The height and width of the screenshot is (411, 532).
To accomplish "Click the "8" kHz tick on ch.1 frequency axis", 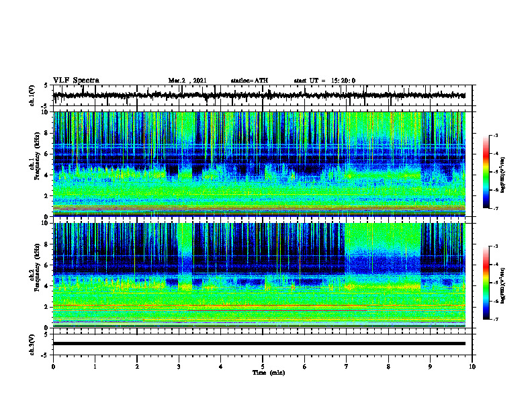I will [x=46, y=133].
